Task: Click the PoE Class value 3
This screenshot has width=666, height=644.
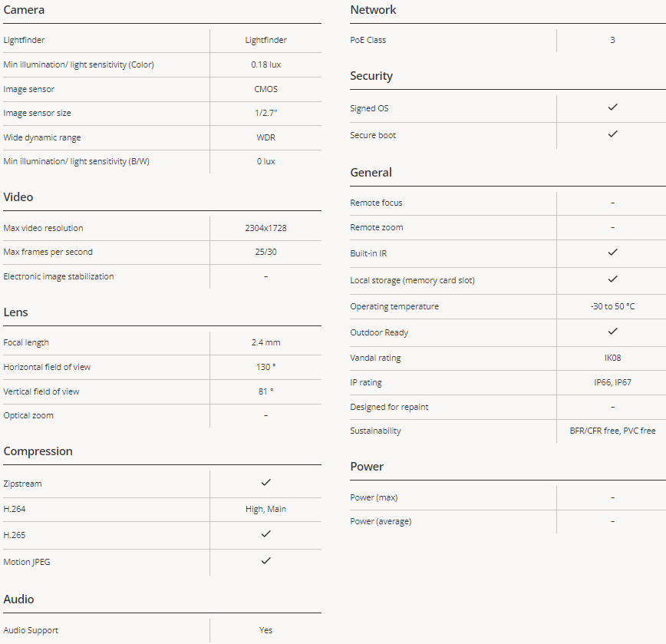Action: tap(612, 40)
